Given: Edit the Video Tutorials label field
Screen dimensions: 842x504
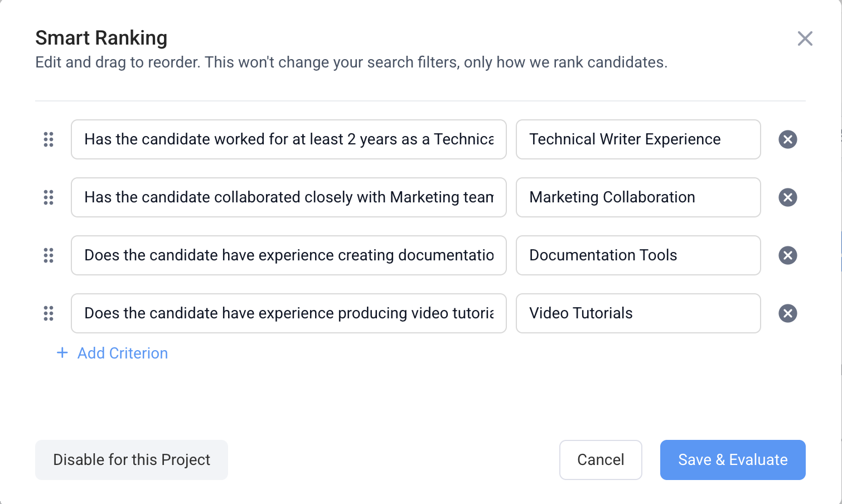Looking at the screenshot, I should (638, 313).
